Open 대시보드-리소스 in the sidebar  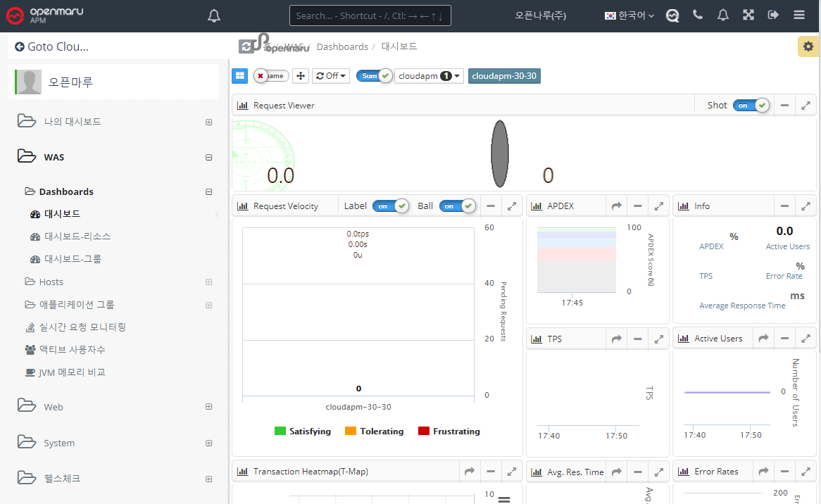[77, 237]
